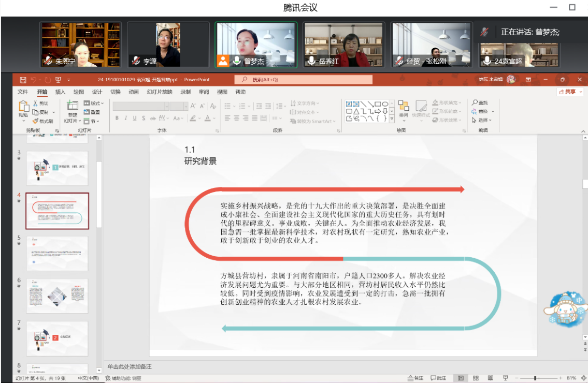Click the New Slide icon

point(73,106)
